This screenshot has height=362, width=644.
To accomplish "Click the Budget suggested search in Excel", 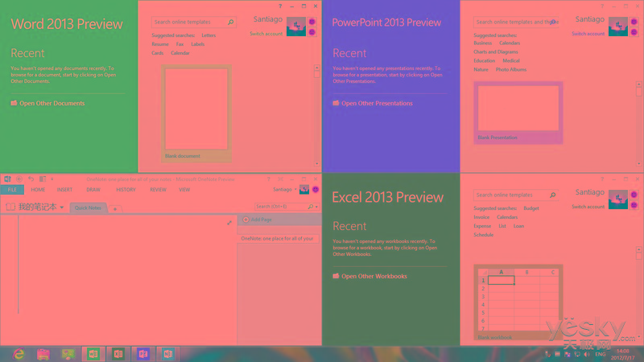I will (531, 208).
